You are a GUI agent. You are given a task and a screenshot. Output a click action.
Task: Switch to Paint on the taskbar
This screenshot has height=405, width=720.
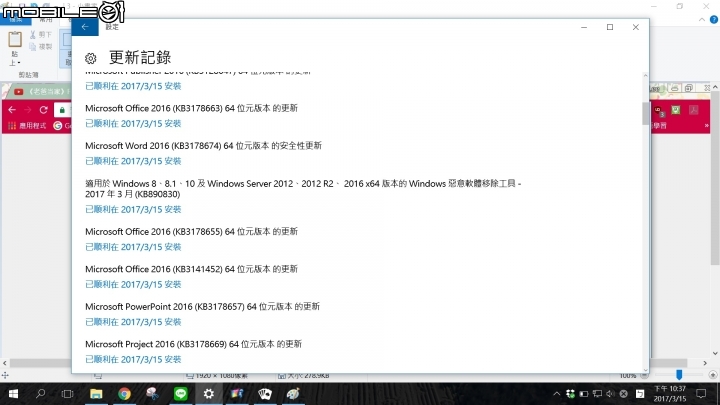(293, 394)
